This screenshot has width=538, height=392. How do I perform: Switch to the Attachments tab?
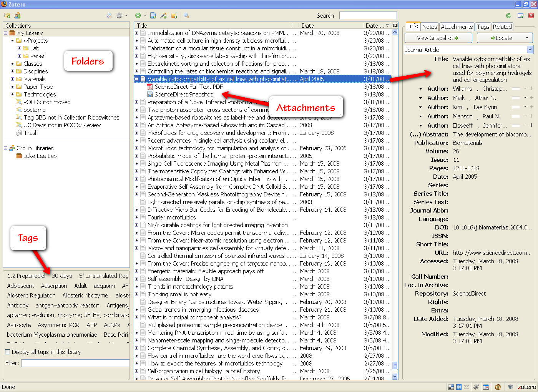pyautogui.click(x=457, y=27)
